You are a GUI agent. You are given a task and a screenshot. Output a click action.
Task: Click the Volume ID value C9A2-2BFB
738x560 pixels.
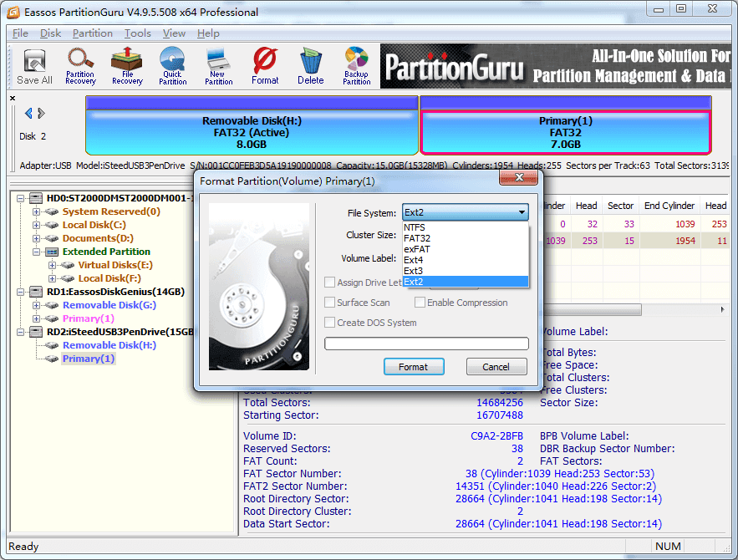pos(496,436)
